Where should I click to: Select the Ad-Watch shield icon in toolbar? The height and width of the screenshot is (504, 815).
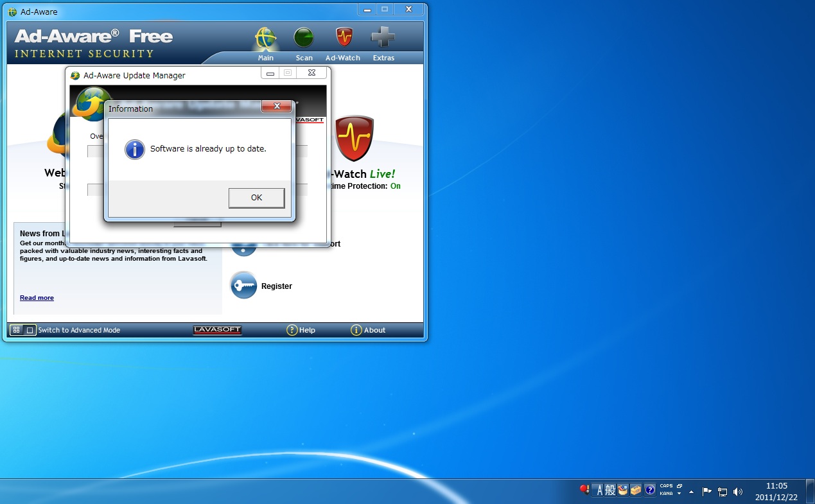point(344,37)
